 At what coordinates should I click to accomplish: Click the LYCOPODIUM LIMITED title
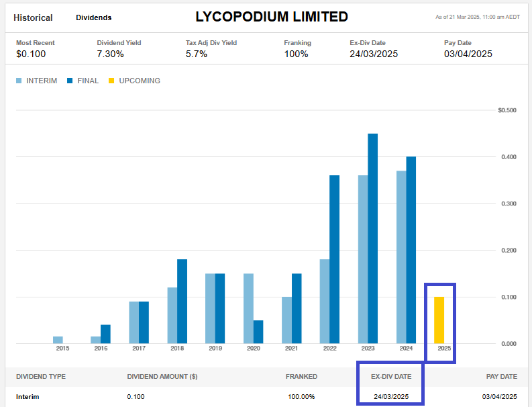(x=272, y=17)
